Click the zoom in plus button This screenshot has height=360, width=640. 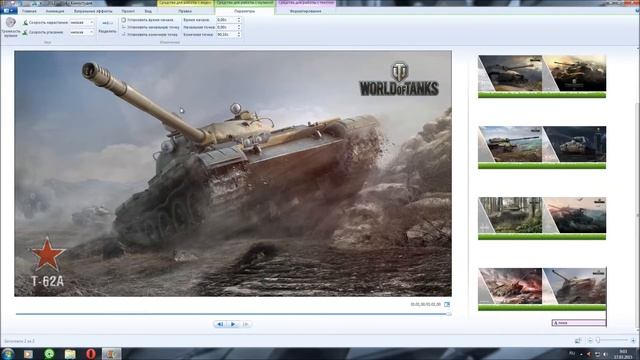(633, 340)
